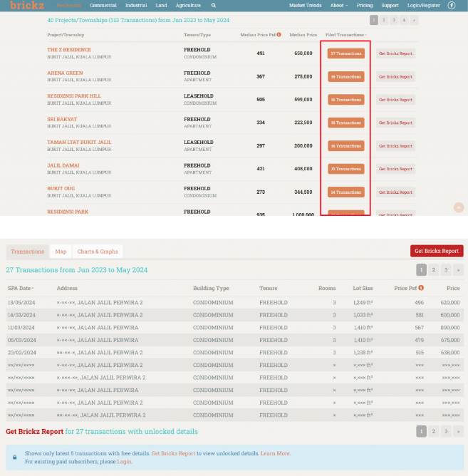The image size is (468, 476).
Task: Click info icon beside Median Price Psf
Action: 279,35
